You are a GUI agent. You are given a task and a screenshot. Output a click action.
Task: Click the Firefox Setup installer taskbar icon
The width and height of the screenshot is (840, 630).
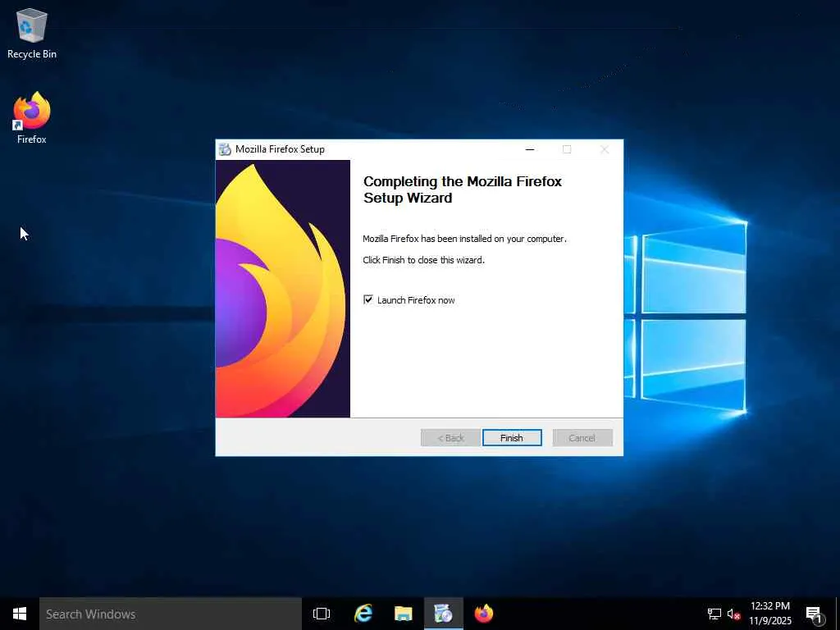point(444,614)
